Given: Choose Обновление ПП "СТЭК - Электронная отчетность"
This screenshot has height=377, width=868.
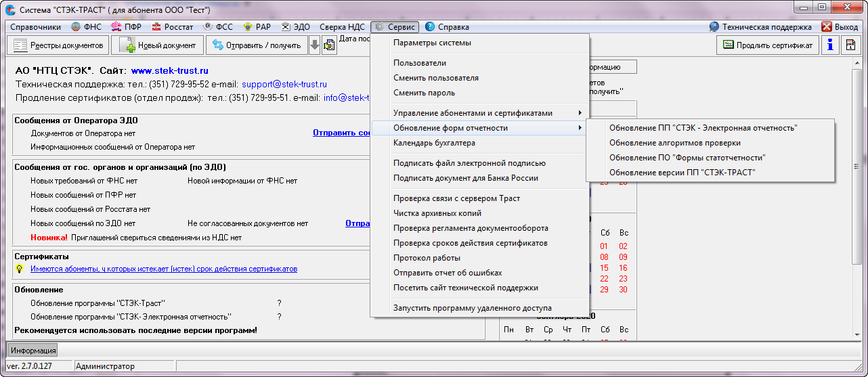Looking at the screenshot, I should pos(710,128).
